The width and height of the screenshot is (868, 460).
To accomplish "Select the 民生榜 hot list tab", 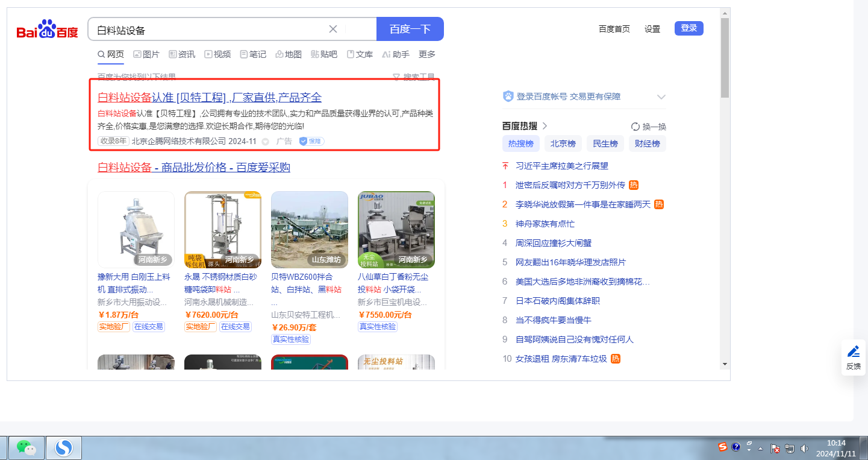I will pos(605,143).
